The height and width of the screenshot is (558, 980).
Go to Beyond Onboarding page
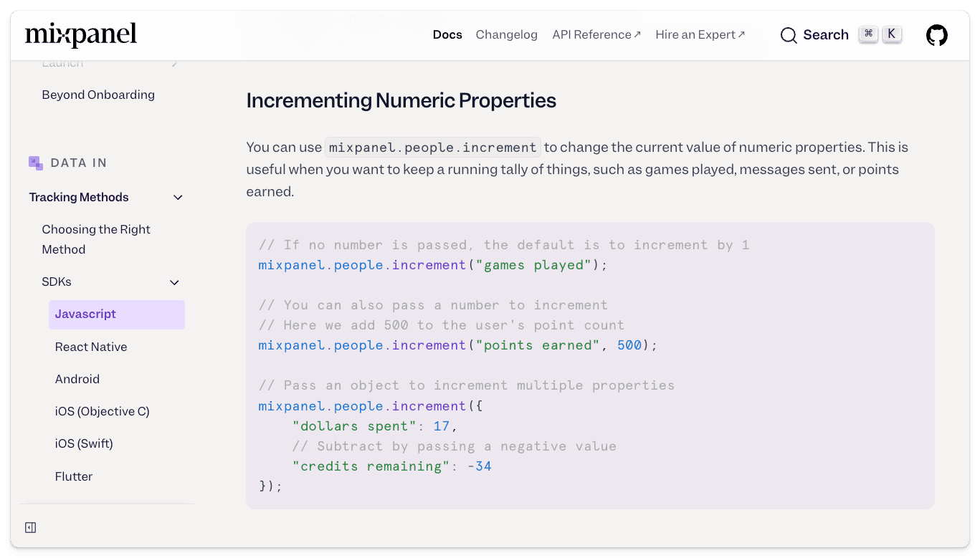coord(98,95)
